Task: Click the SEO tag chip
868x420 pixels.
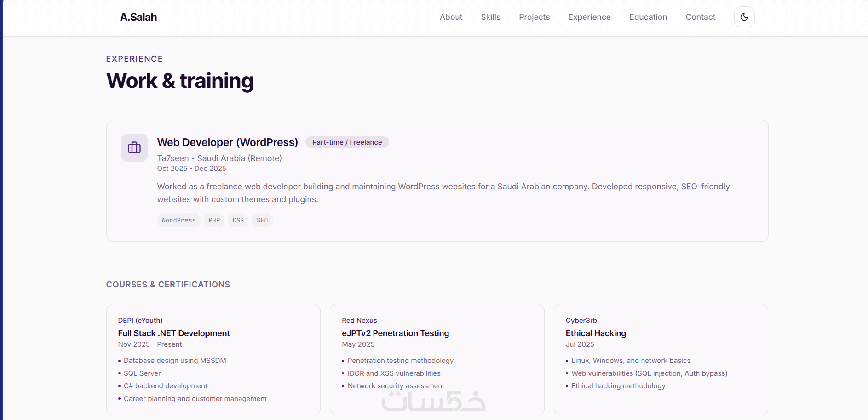Action: click(x=262, y=221)
